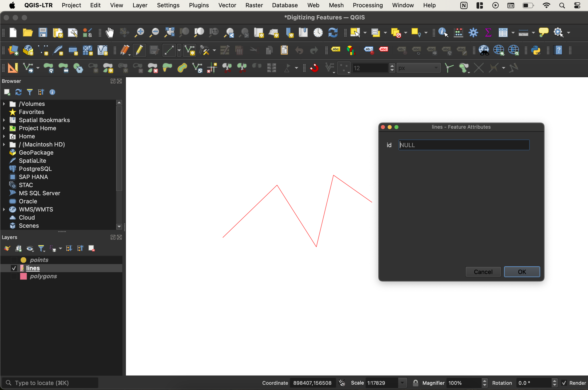
Task: Click the Zoom Full extent icon
Action: pyautogui.click(x=170, y=33)
